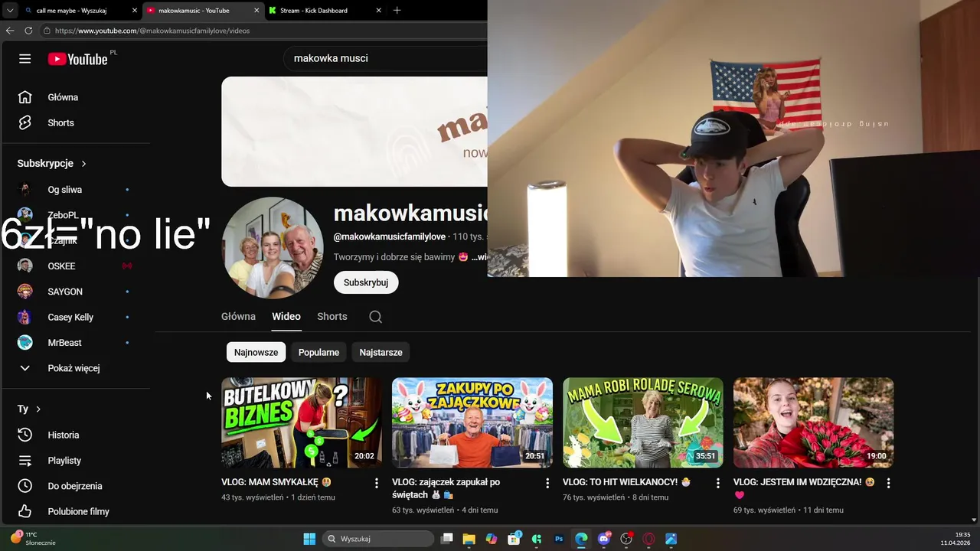Open options menu for zajączek zapukał video
Screen dimensions: 980x551
pyautogui.click(x=547, y=483)
